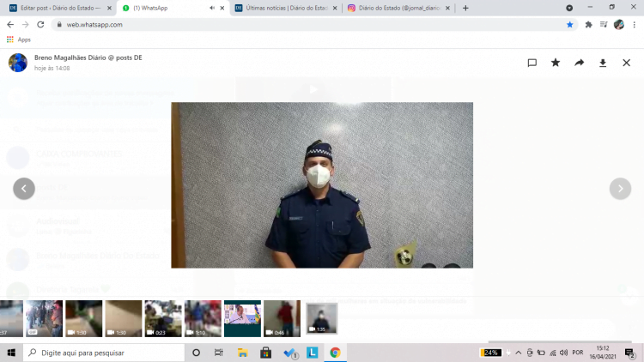Open the volume control in system tray
Viewport: 644px width, 362px height.
coord(564,353)
